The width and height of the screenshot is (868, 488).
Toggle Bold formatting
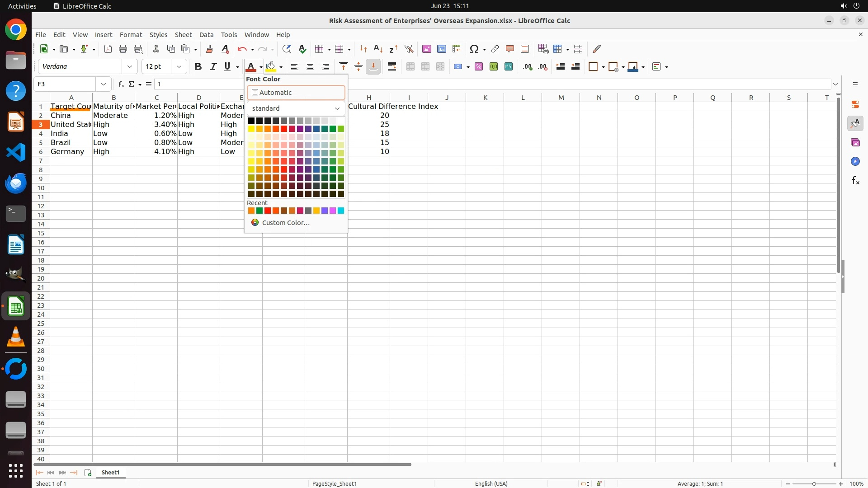198,67
